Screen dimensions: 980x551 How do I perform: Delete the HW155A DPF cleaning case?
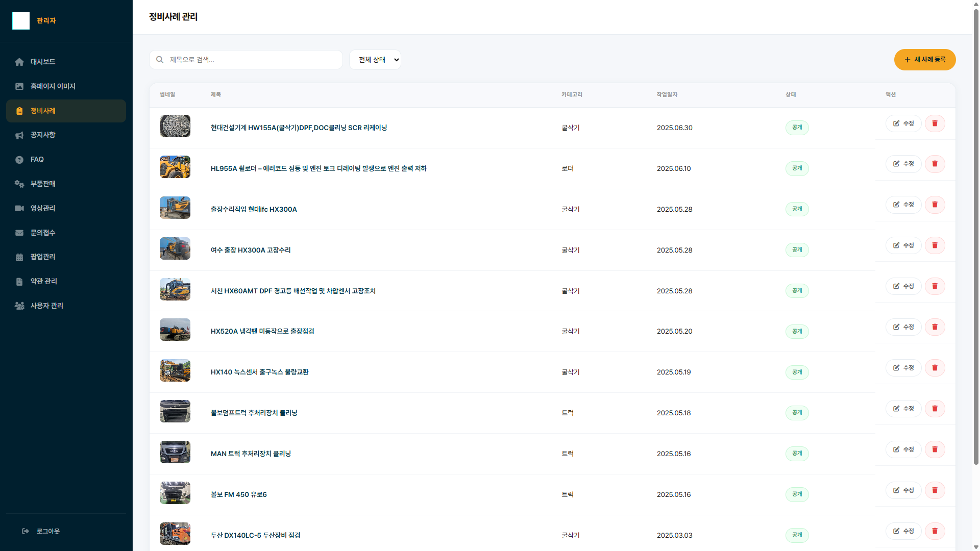[935, 123]
